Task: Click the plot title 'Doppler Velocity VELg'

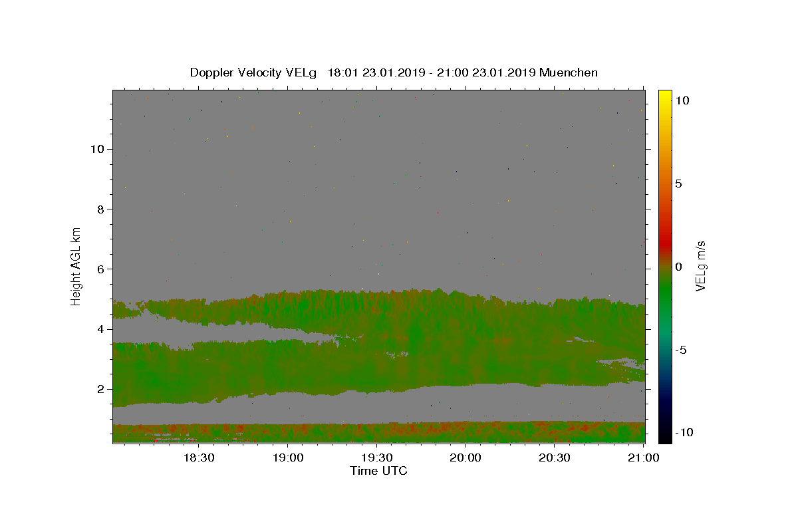Action: click(255, 72)
